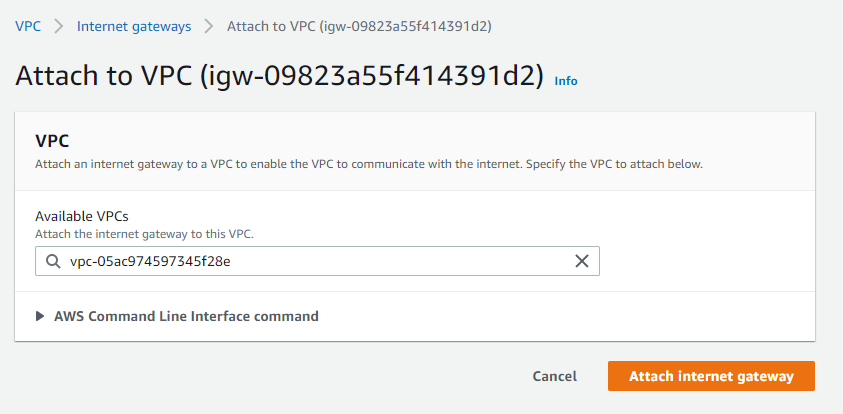Open the AWS Command Line Interface command section
This screenshot has height=414, width=843.
[186, 316]
